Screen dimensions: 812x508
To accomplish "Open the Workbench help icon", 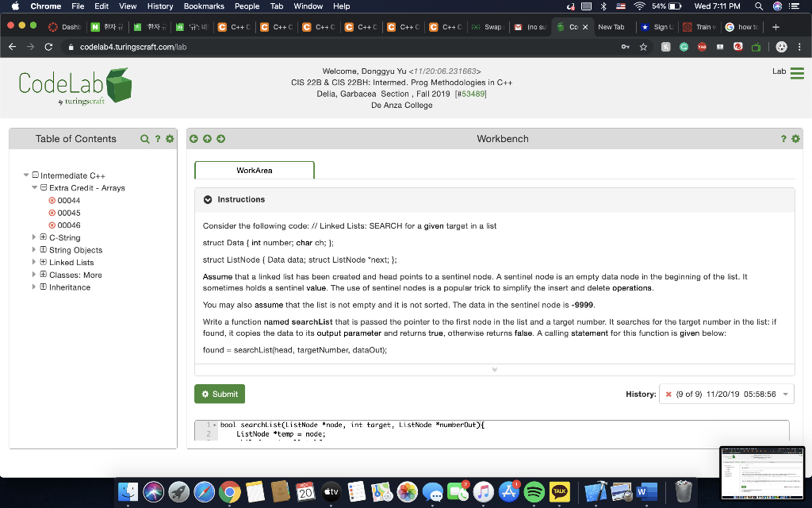I will tap(782, 138).
